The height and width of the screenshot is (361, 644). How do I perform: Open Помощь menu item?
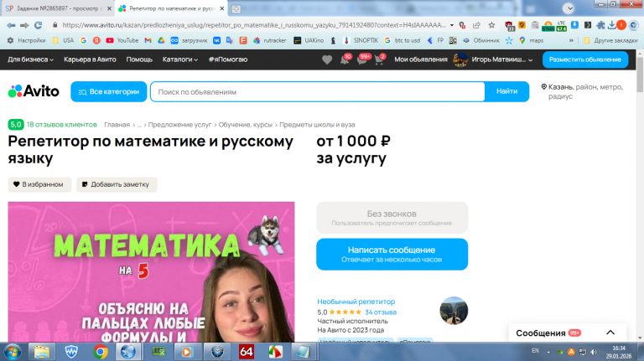[139, 59]
